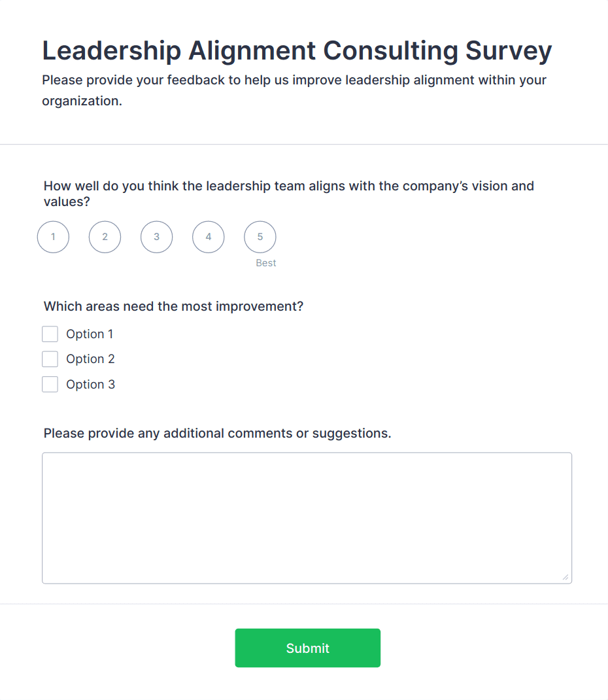608x700 pixels.
Task: Click the Option 3 label text
Action: (x=90, y=384)
